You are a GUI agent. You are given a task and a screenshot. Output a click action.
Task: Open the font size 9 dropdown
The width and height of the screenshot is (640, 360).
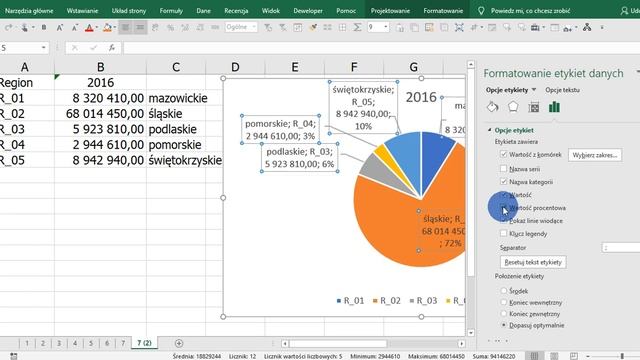pyautogui.click(x=386, y=27)
